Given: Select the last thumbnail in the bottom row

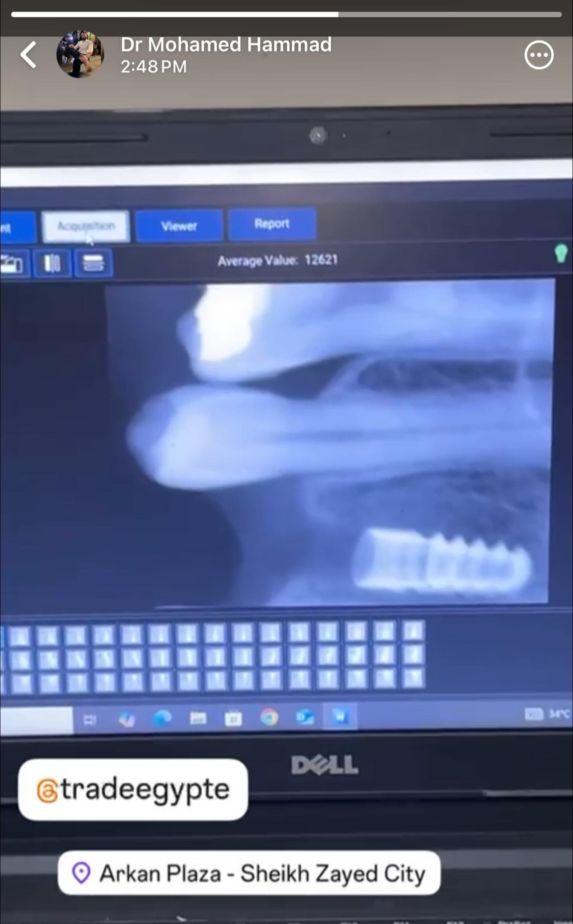Looking at the screenshot, I should tap(413, 678).
